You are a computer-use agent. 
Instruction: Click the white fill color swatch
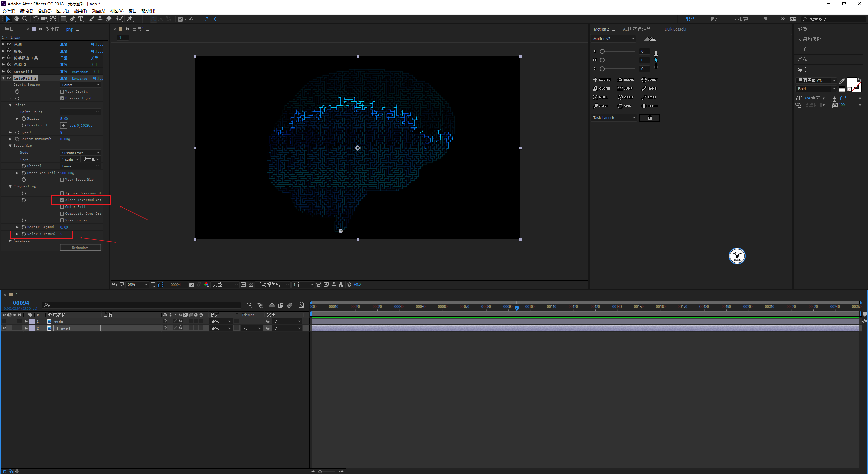(851, 82)
